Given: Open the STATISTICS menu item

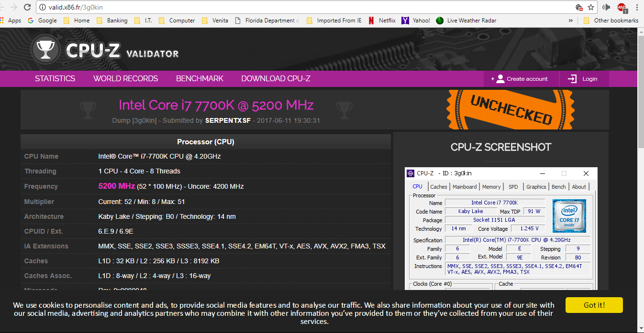Looking at the screenshot, I should 55,79.
